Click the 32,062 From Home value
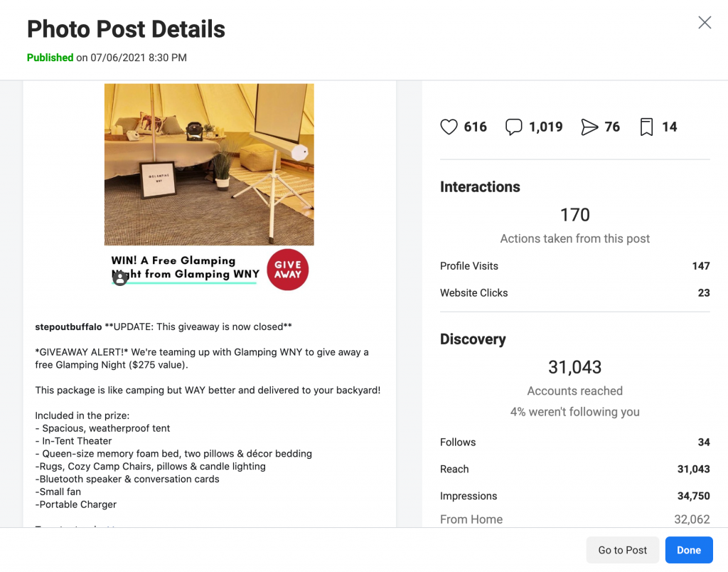This screenshot has height=572, width=728. (692, 519)
